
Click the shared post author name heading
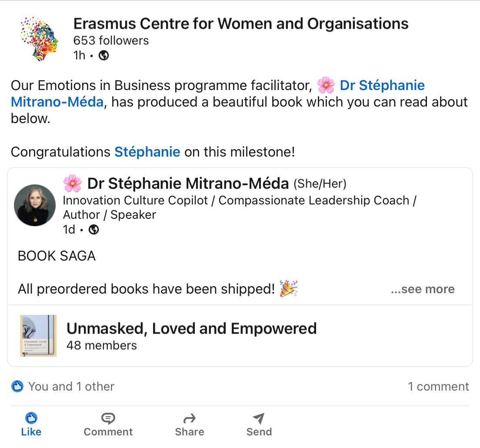(x=188, y=184)
